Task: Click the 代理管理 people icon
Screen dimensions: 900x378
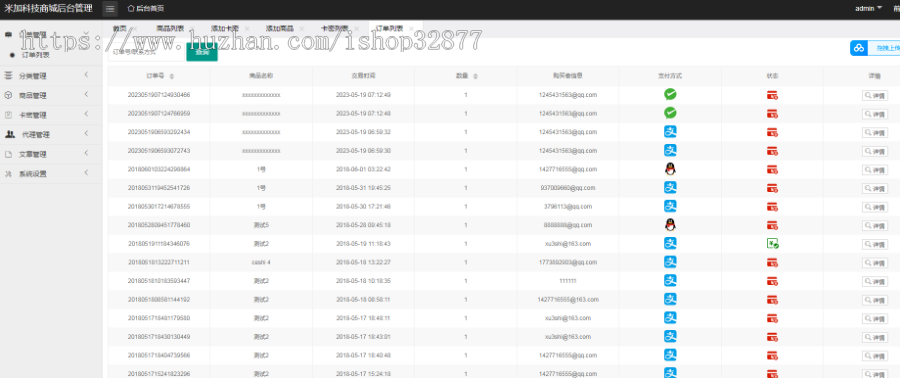Action: point(10,134)
